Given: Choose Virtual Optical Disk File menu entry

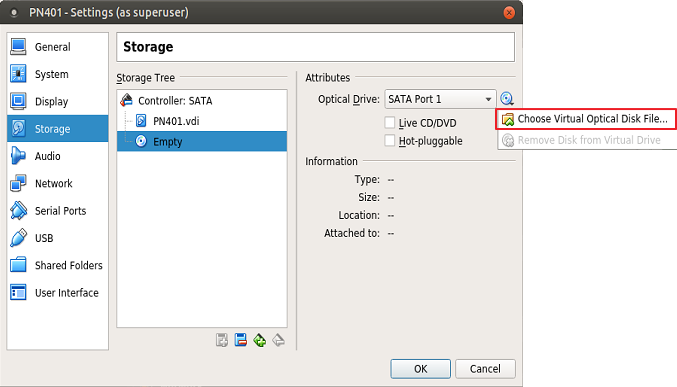Looking at the screenshot, I should [586, 119].
